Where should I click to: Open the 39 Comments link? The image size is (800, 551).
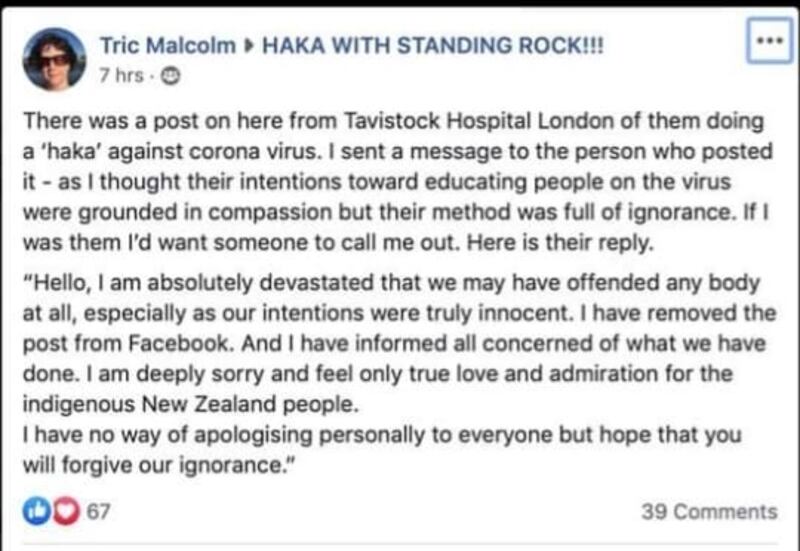[710, 512]
